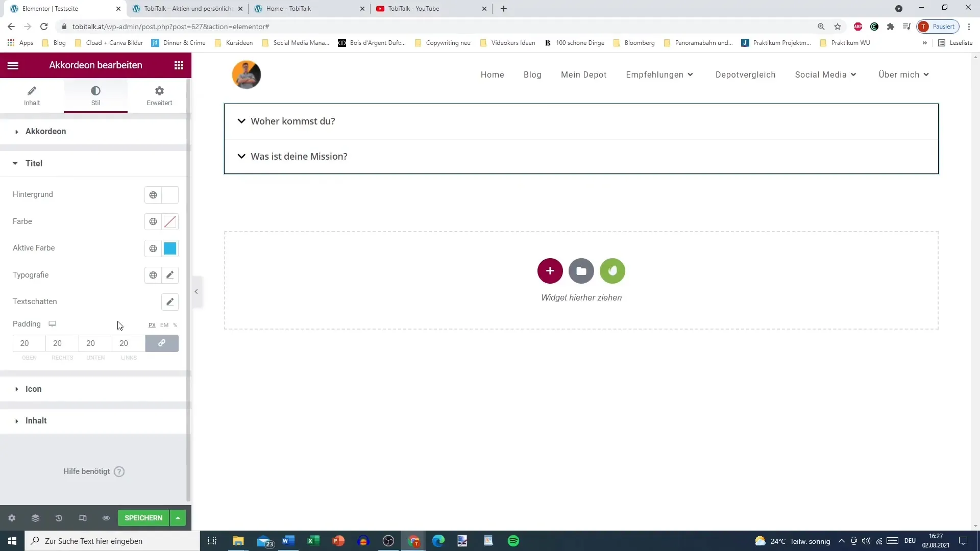Screen dimensions: 980x551
Task: Select EM as padding unit
Action: 164,325
